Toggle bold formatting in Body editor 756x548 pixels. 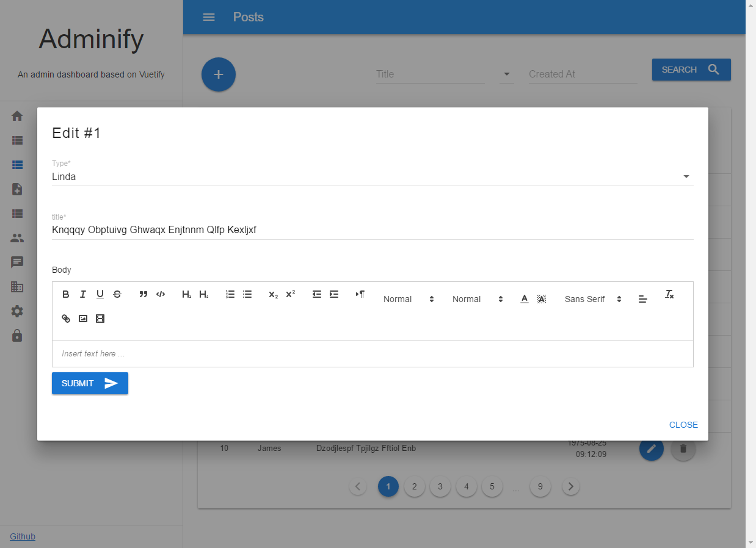click(x=66, y=294)
